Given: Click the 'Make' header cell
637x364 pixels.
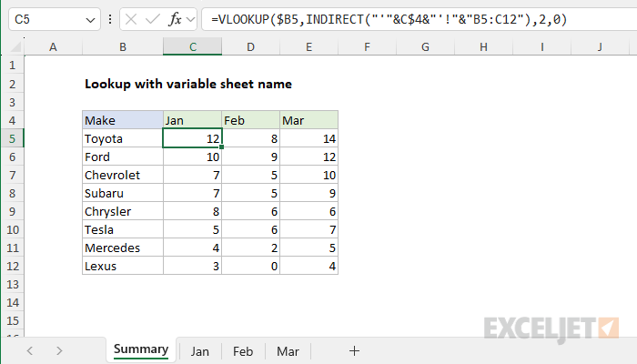Looking at the screenshot, I should click(123, 120).
